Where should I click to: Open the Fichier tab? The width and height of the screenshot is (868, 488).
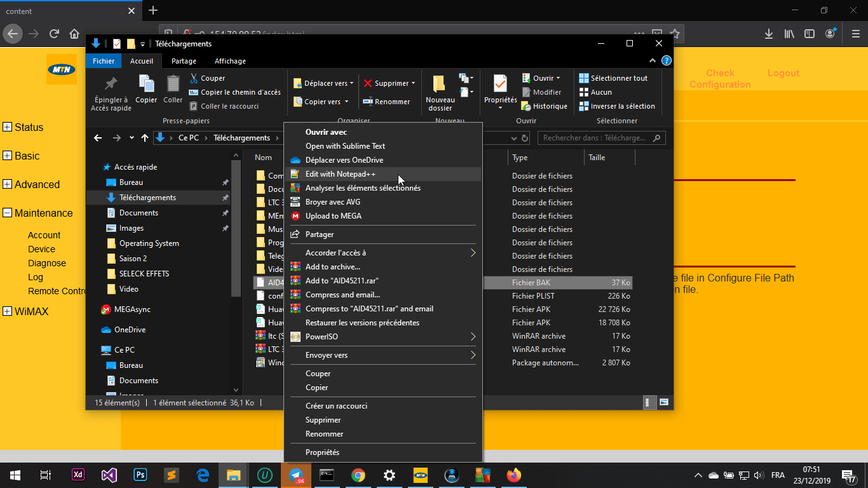(x=104, y=61)
